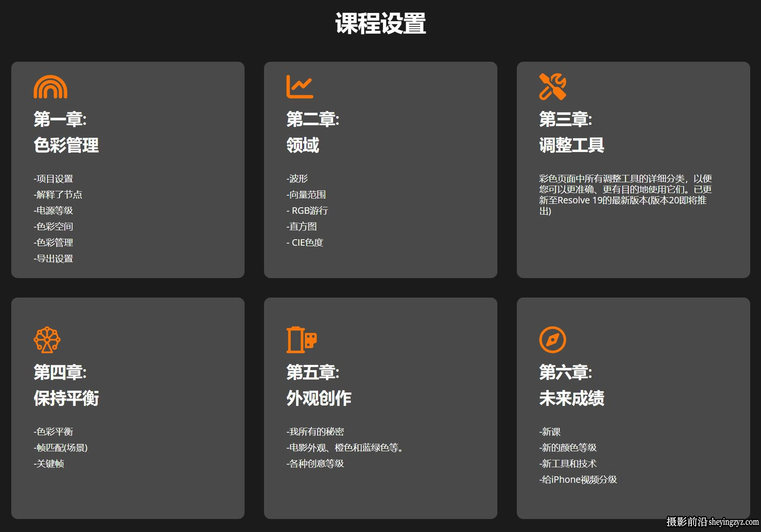Click the -电影外观、橙色和蓝绿色等。 item
The width and height of the screenshot is (761, 532).
345,448
